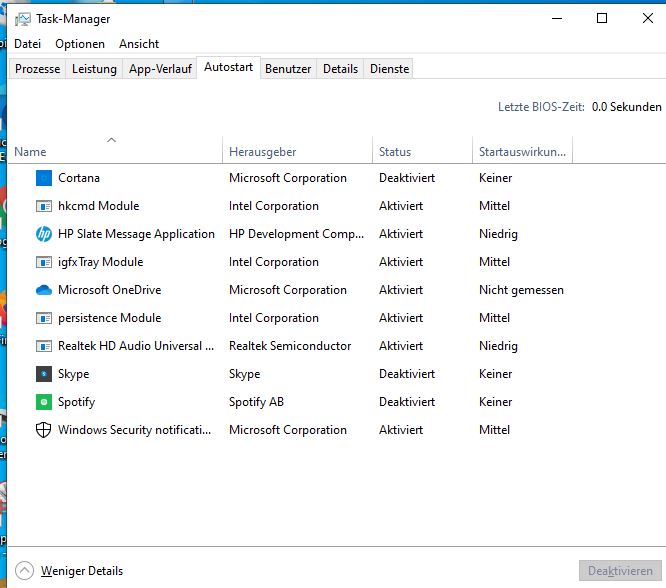Viewport: 666px width, 588px height.
Task: Select the Spotify entry name
Action: [76, 402]
